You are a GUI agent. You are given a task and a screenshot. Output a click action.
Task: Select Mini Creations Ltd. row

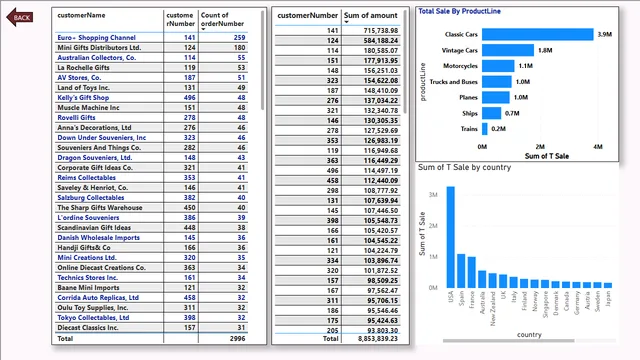(x=151, y=258)
